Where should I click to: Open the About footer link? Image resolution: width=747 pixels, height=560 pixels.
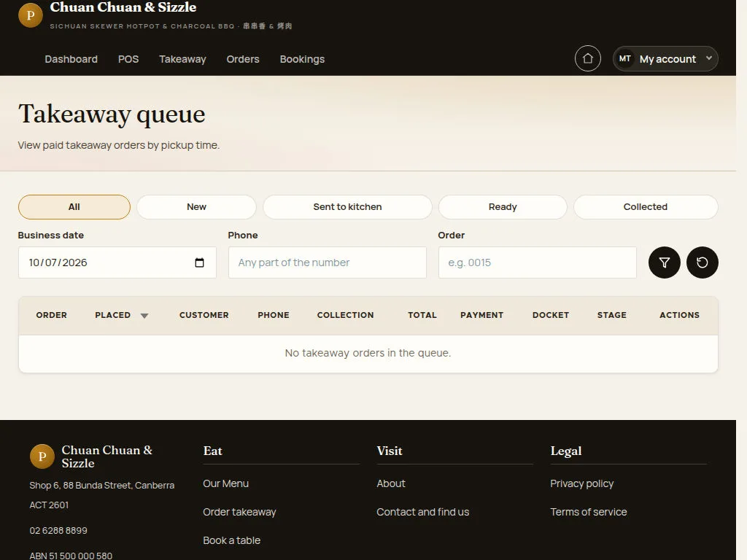[x=391, y=483]
